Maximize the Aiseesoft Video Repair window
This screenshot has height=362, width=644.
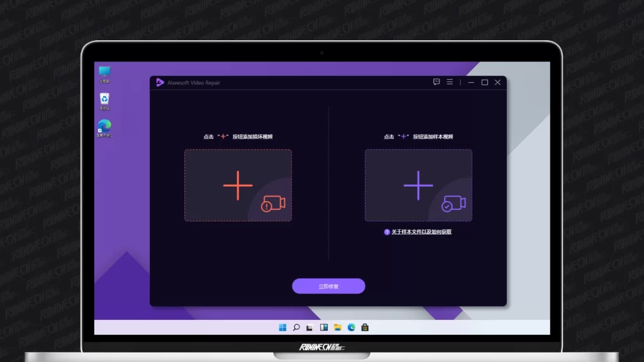(x=484, y=82)
